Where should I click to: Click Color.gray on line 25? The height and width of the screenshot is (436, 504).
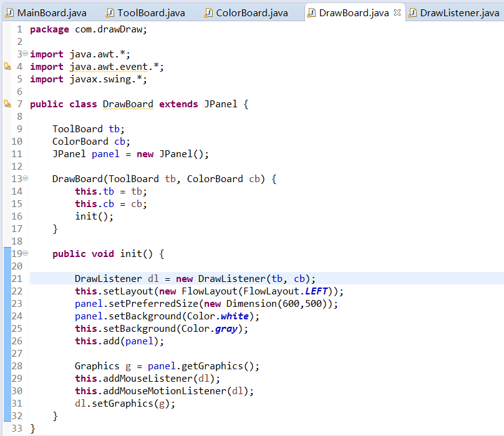[x=210, y=329]
